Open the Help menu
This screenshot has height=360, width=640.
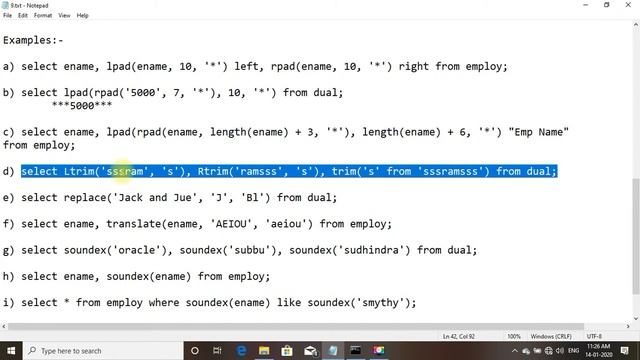tap(82, 16)
